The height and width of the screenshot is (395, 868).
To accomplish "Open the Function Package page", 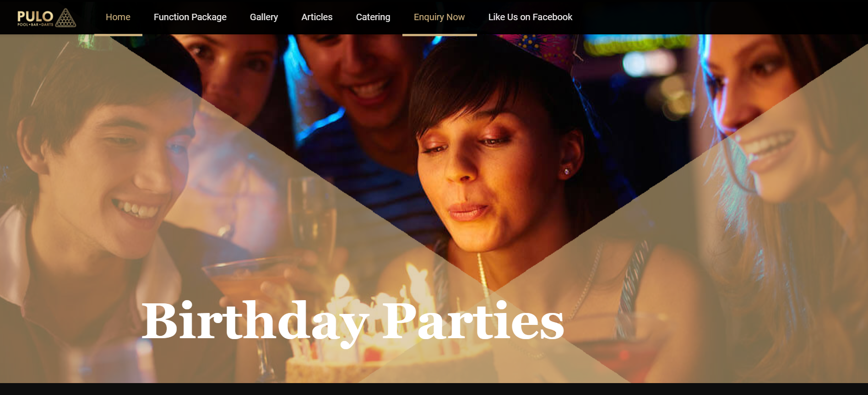I will click(x=190, y=17).
